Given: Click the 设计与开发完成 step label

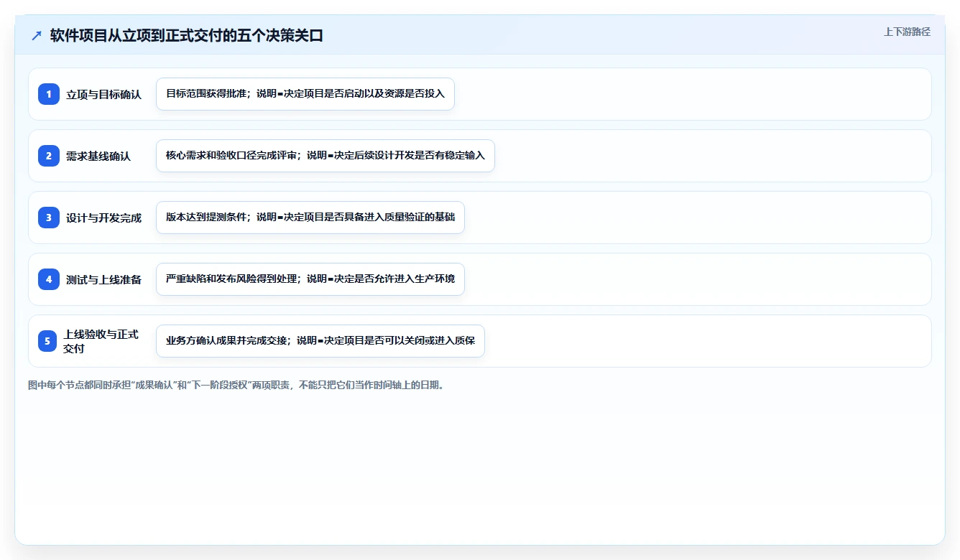Looking at the screenshot, I should click(103, 218).
